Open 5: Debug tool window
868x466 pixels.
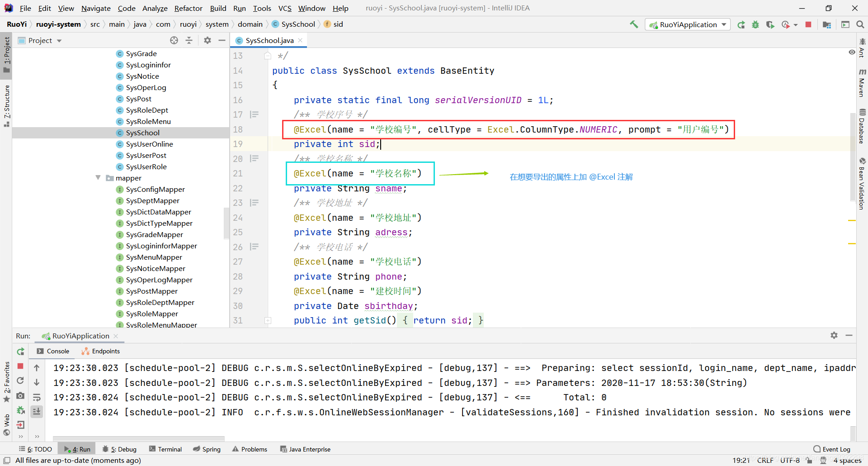pos(119,449)
